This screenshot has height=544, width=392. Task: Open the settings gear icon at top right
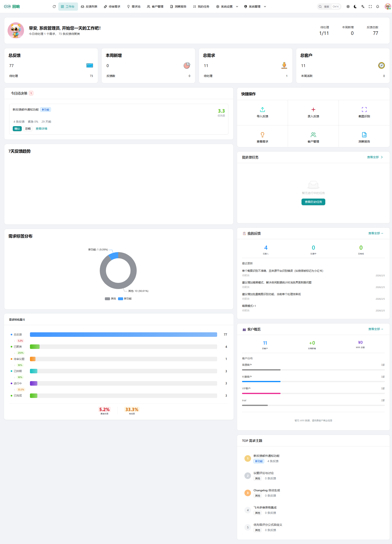pos(348,7)
